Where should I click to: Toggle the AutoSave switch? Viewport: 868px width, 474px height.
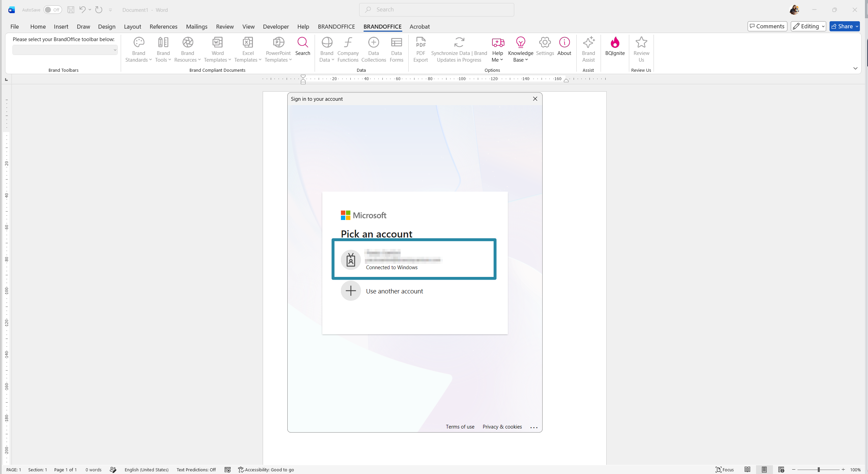tap(53, 10)
